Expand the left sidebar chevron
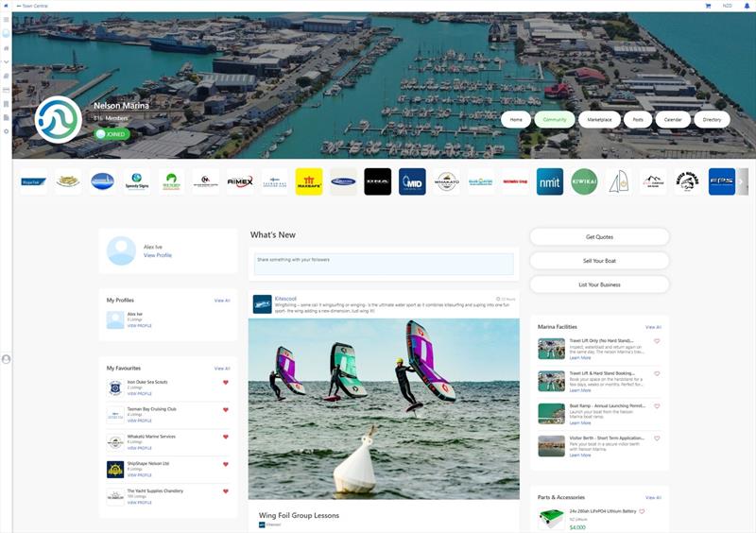Image resolution: width=756 pixels, height=533 pixels. (x=6, y=61)
